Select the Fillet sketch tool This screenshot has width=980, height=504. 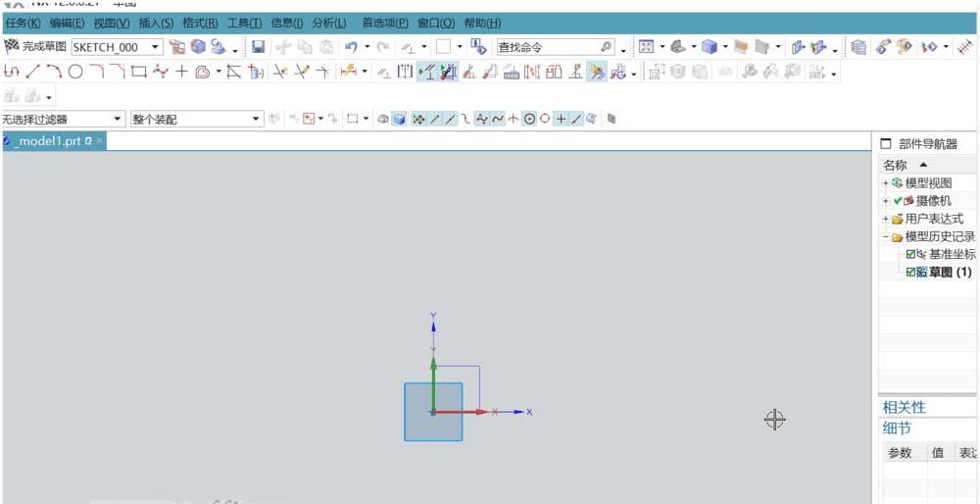[96, 72]
